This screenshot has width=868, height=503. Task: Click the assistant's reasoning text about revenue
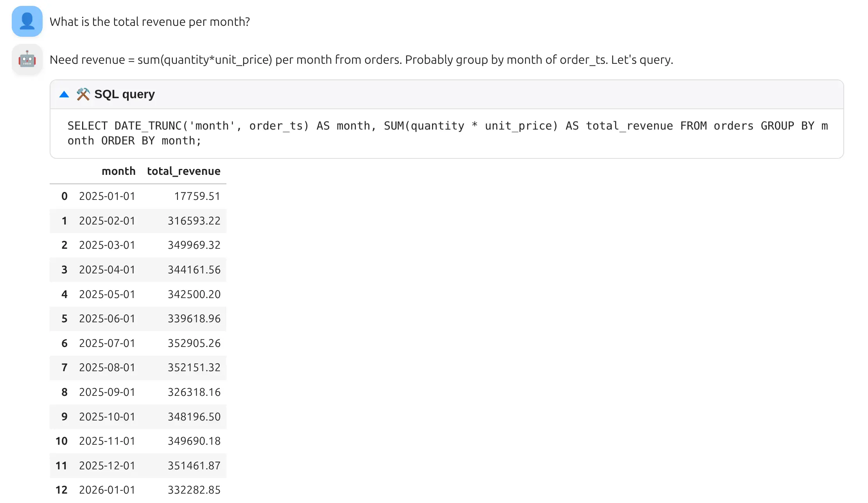(x=361, y=60)
